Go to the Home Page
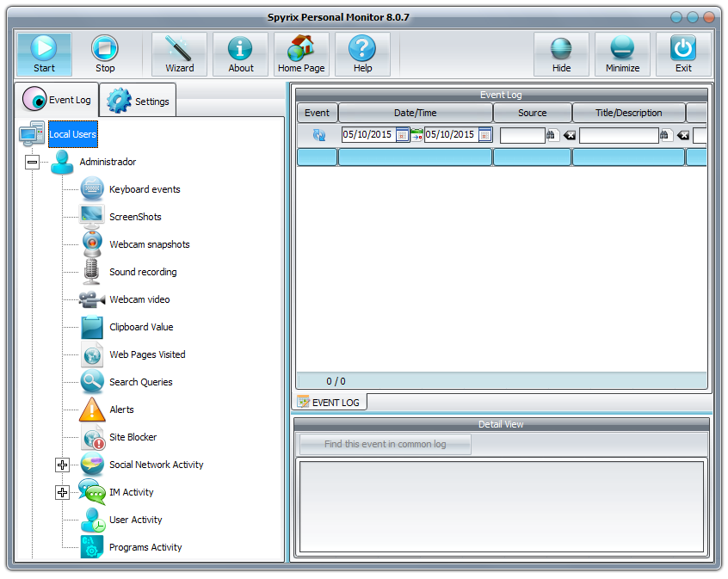 tap(301, 54)
